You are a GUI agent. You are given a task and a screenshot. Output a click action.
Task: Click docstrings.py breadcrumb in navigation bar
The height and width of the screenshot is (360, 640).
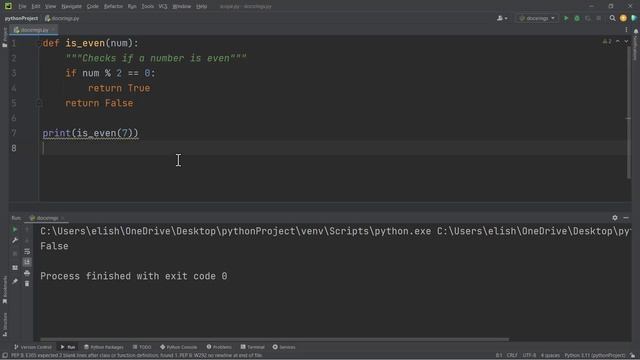tap(62, 18)
